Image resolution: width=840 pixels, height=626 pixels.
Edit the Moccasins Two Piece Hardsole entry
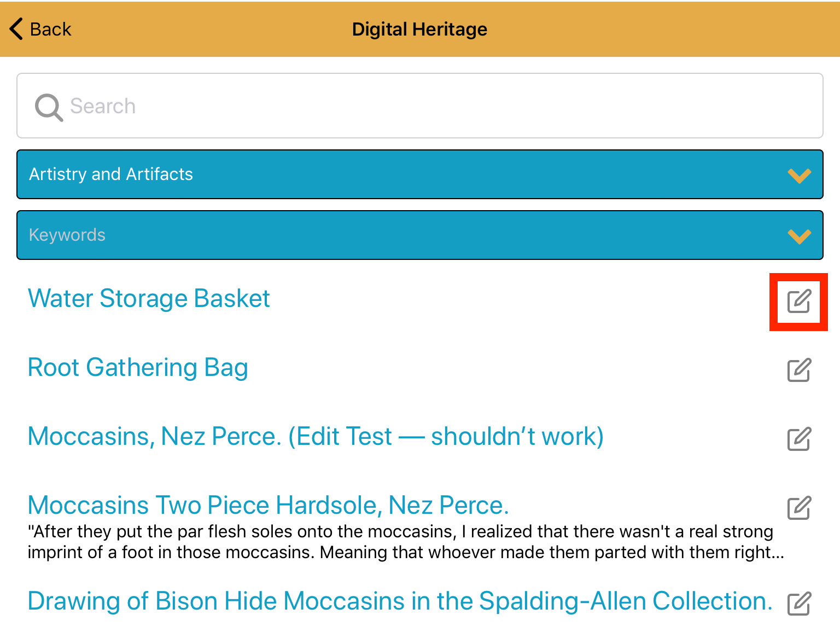[799, 508]
